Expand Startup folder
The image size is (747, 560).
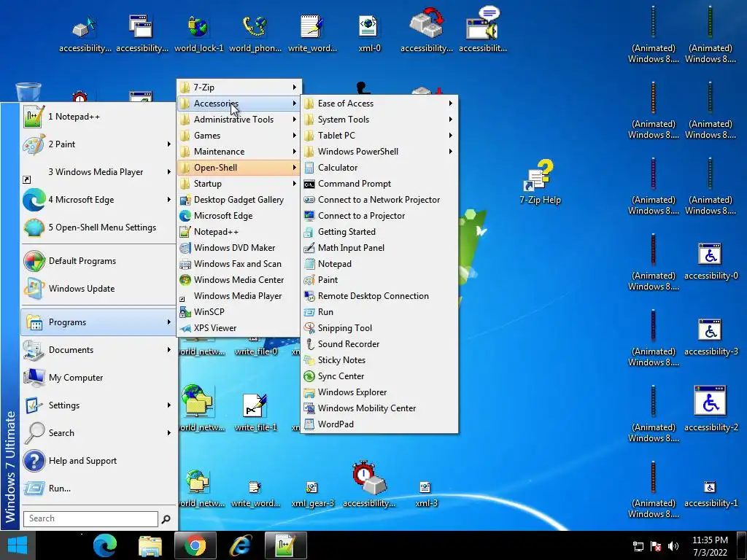[239, 184]
